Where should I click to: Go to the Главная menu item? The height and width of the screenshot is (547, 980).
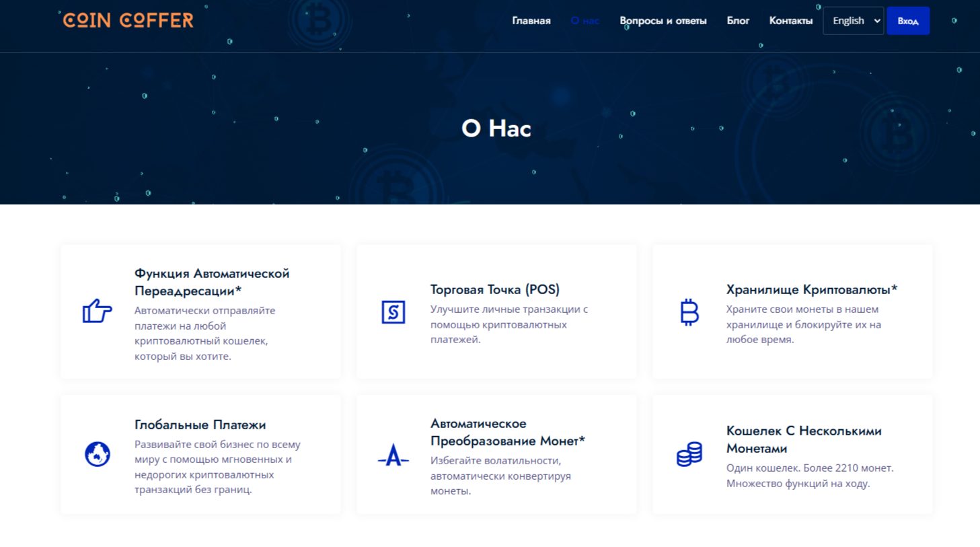pyautogui.click(x=531, y=21)
